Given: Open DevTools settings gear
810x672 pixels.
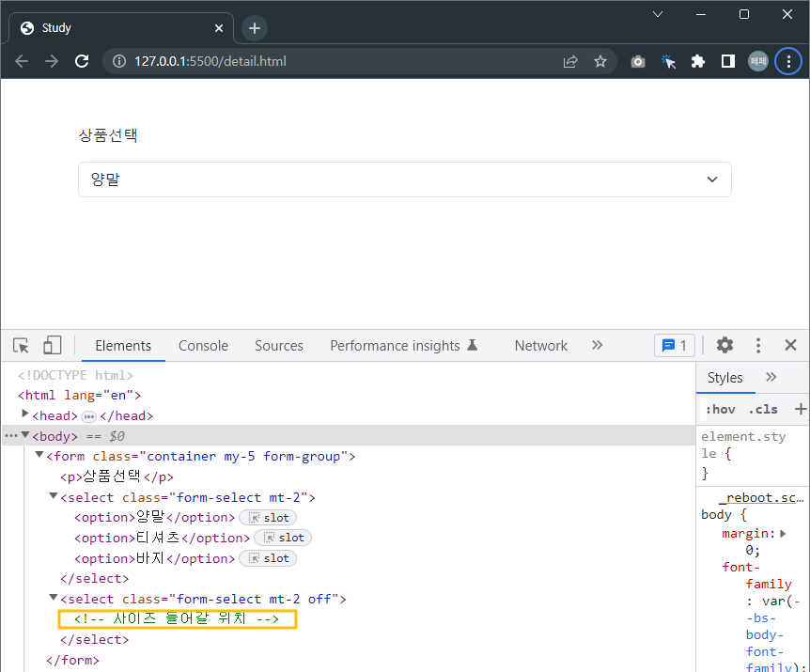Looking at the screenshot, I should [x=724, y=345].
